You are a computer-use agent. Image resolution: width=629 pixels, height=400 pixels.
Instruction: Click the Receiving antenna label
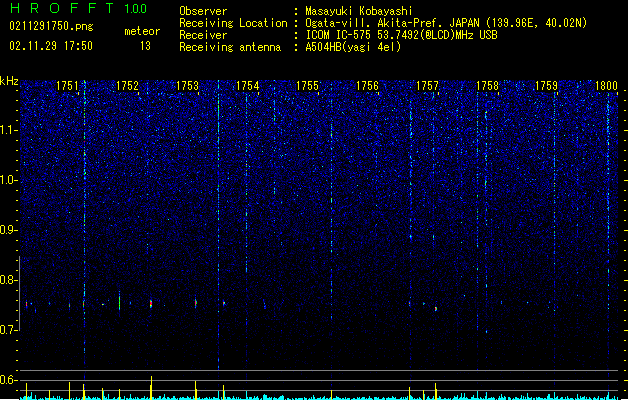(x=230, y=47)
